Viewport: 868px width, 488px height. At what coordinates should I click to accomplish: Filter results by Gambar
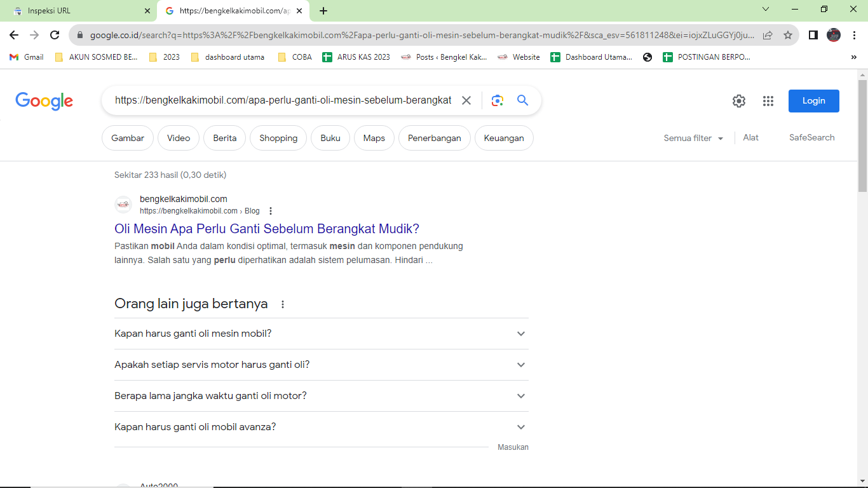pyautogui.click(x=128, y=138)
